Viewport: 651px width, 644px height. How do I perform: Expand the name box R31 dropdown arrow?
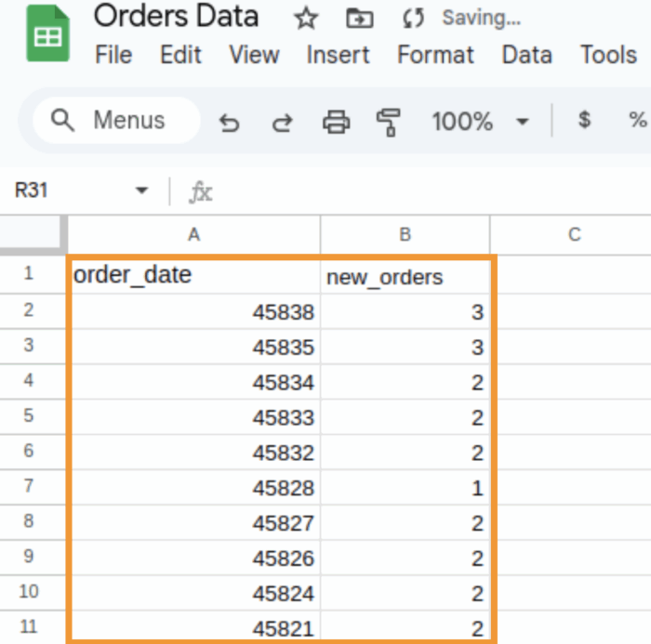click(x=141, y=191)
